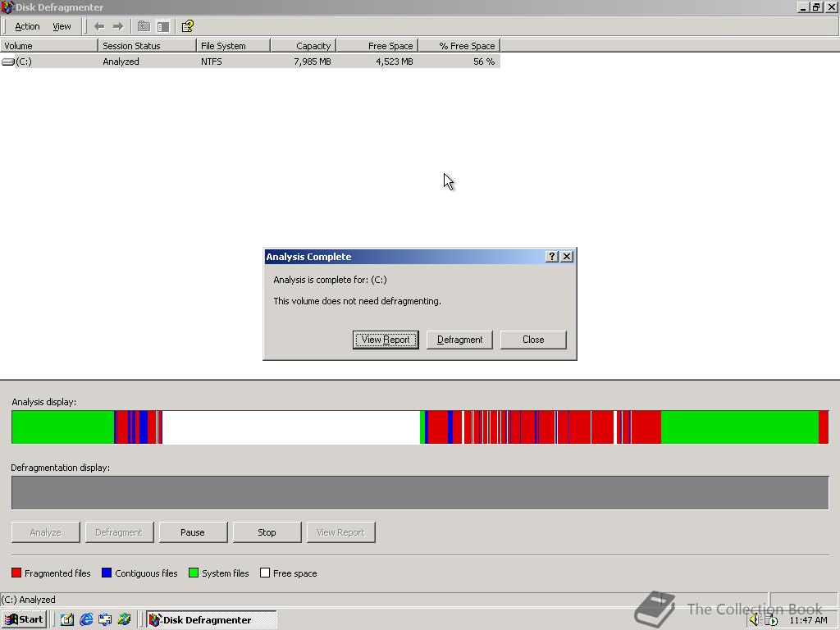This screenshot has height=630, width=840.
Task: Click the 'Analyzed' session status cell
Action: pyautogui.click(x=121, y=62)
